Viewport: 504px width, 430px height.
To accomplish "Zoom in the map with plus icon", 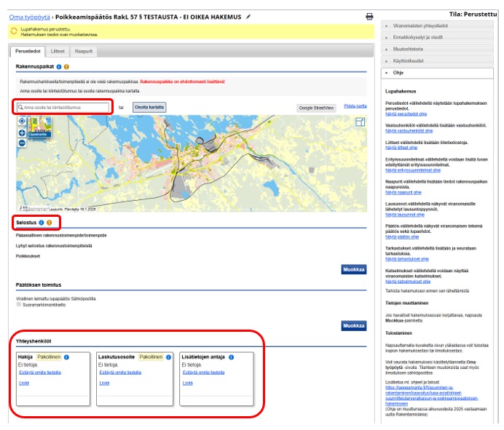I will (x=22, y=133).
